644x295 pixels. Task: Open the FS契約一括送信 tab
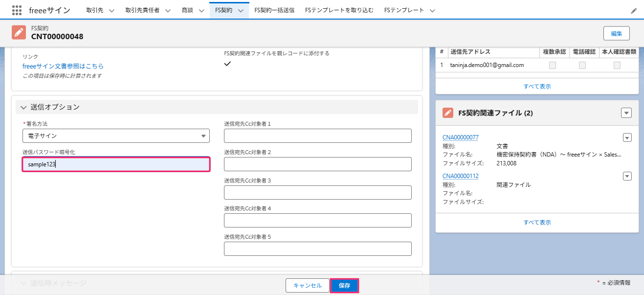[x=274, y=10]
